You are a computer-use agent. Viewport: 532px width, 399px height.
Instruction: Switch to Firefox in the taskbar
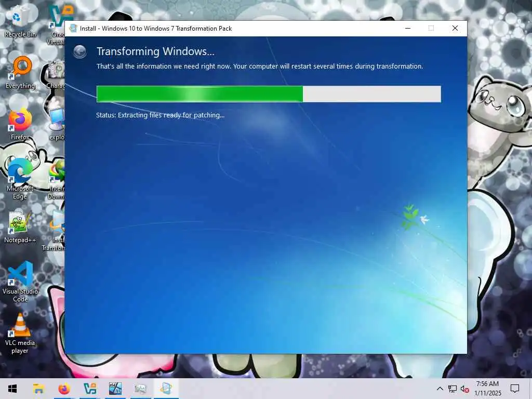coord(64,389)
